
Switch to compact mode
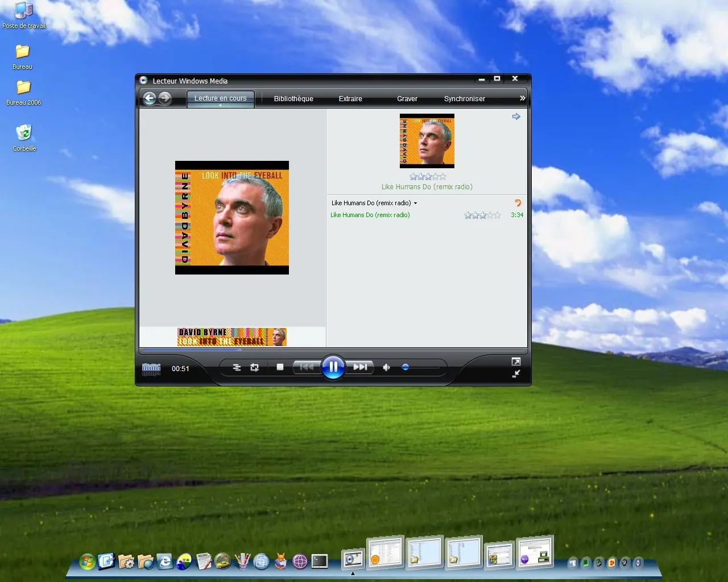pyautogui.click(x=516, y=374)
